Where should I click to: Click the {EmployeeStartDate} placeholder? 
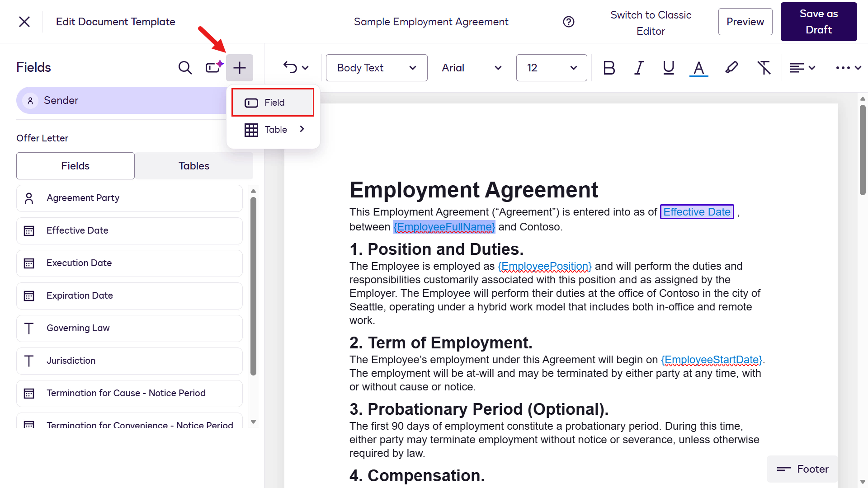click(712, 360)
